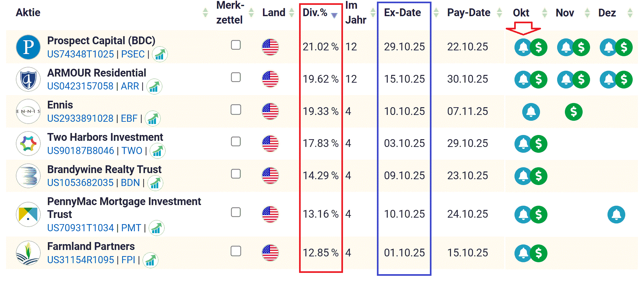Click the Ex-Date column header
This screenshot has width=644, height=290.
pos(402,13)
